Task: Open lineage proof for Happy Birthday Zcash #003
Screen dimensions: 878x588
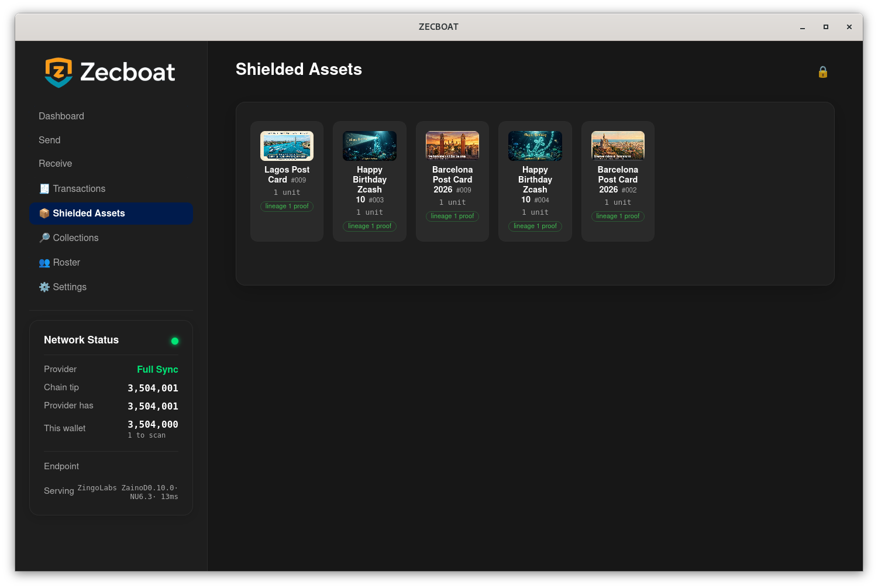Action: pos(370,226)
